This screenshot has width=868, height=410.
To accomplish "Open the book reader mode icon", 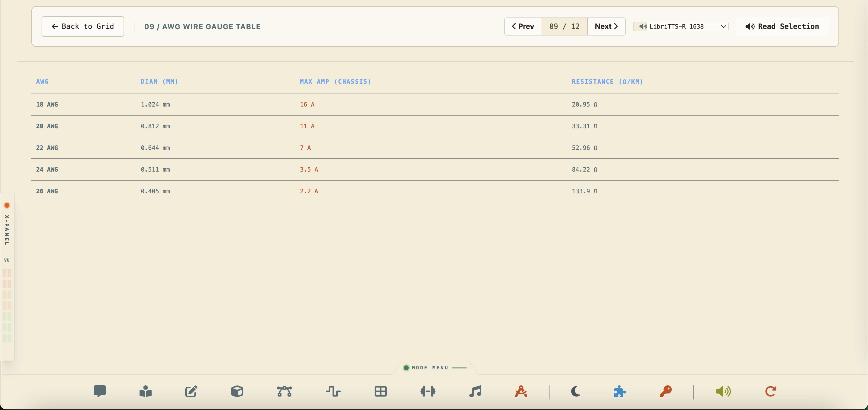I will [x=146, y=391].
